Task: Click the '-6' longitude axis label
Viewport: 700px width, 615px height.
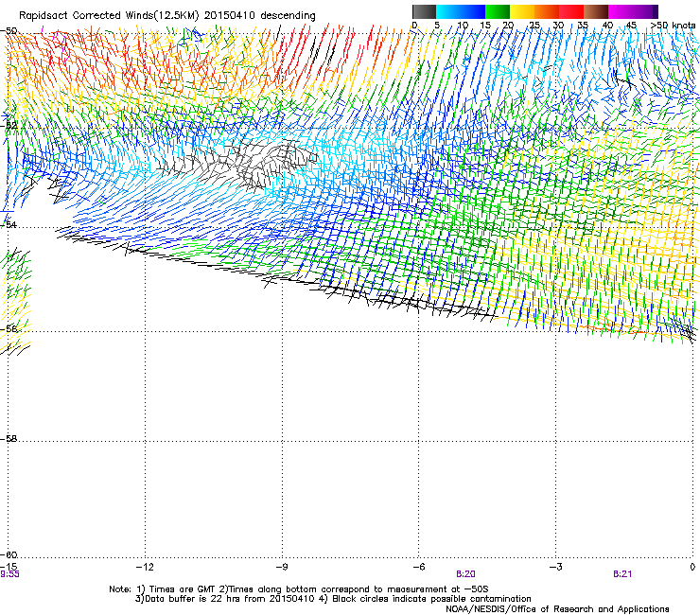Action: click(418, 567)
